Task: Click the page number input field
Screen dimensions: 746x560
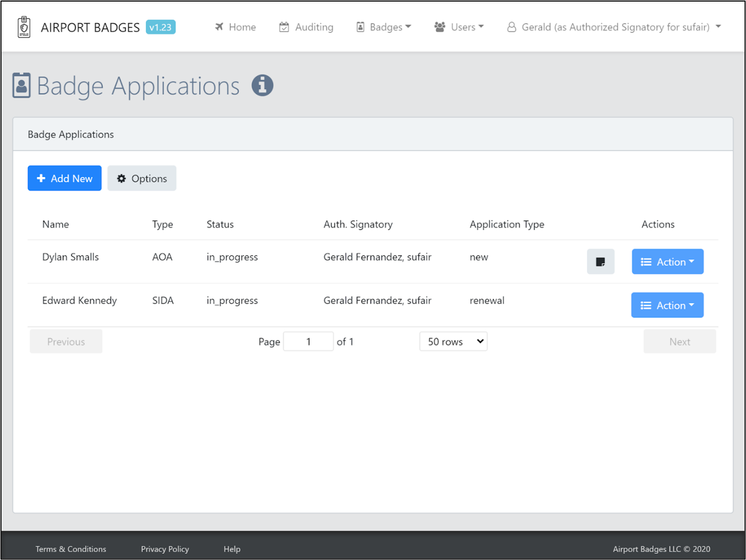Action: click(x=308, y=341)
